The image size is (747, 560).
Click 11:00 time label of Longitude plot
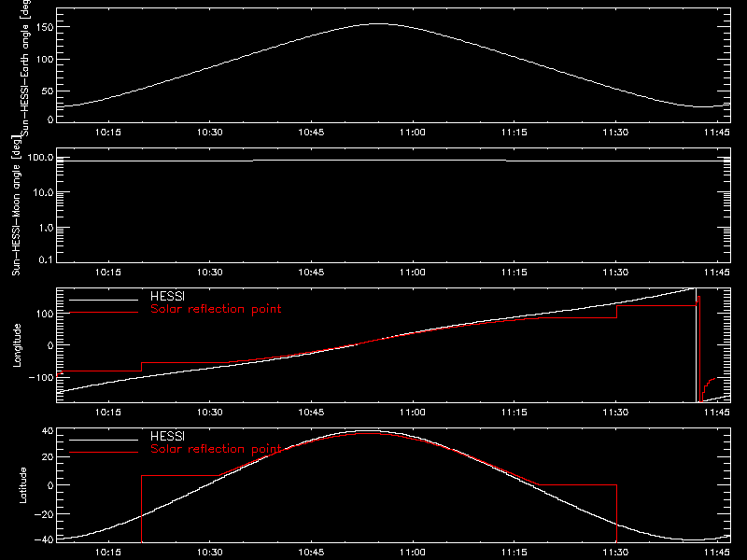click(x=413, y=412)
